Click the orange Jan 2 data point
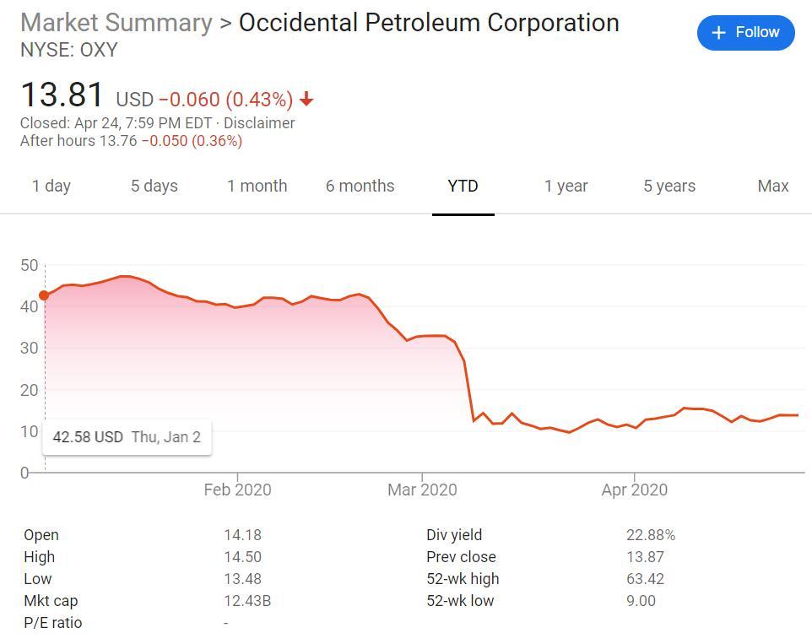Viewport: 812px width, 644px height. click(x=44, y=295)
